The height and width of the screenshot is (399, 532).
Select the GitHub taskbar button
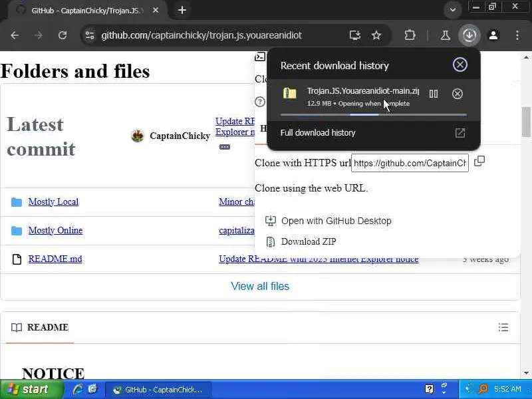(158, 390)
